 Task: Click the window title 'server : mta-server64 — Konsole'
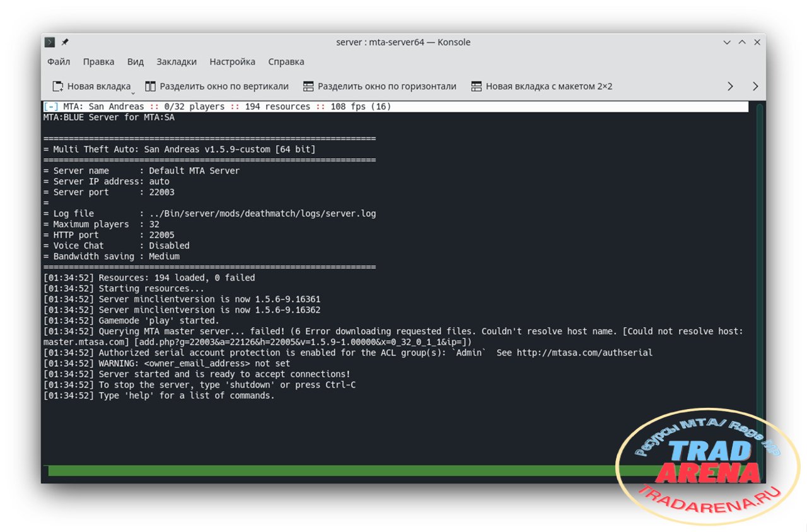403,42
